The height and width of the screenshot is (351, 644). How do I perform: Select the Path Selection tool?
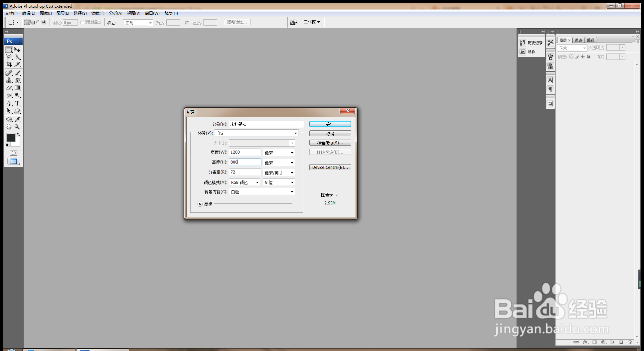pos(9,111)
